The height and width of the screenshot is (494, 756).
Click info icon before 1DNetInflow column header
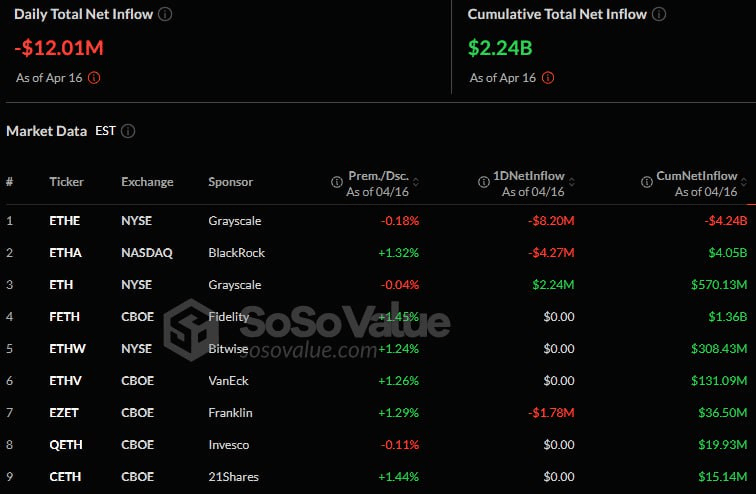484,182
